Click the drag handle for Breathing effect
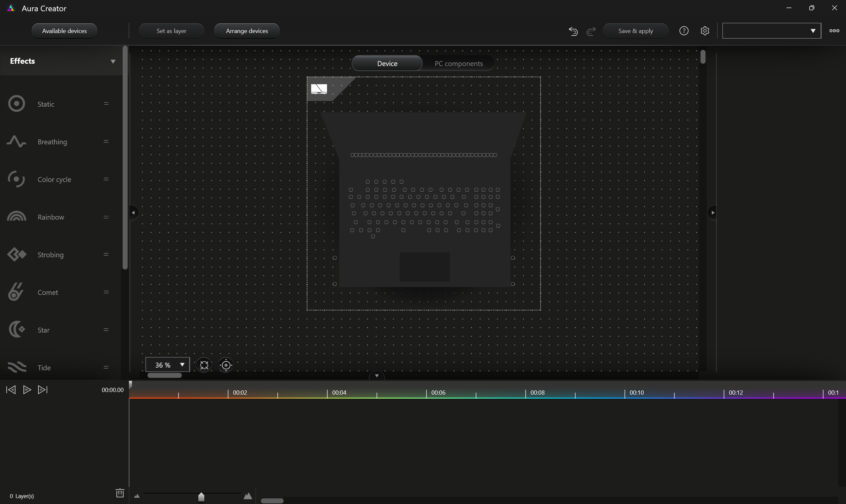This screenshot has width=846, height=504. tap(106, 141)
